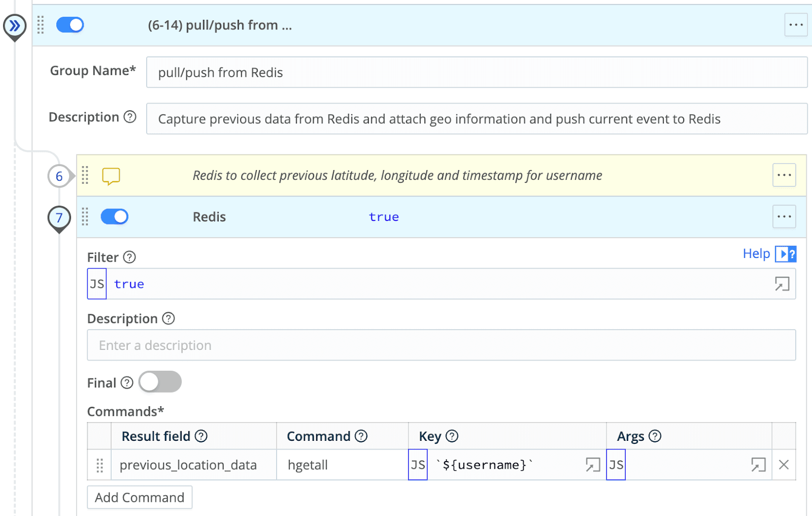Click the Add Command button
Screen dimensions: 812x516
coord(140,498)
